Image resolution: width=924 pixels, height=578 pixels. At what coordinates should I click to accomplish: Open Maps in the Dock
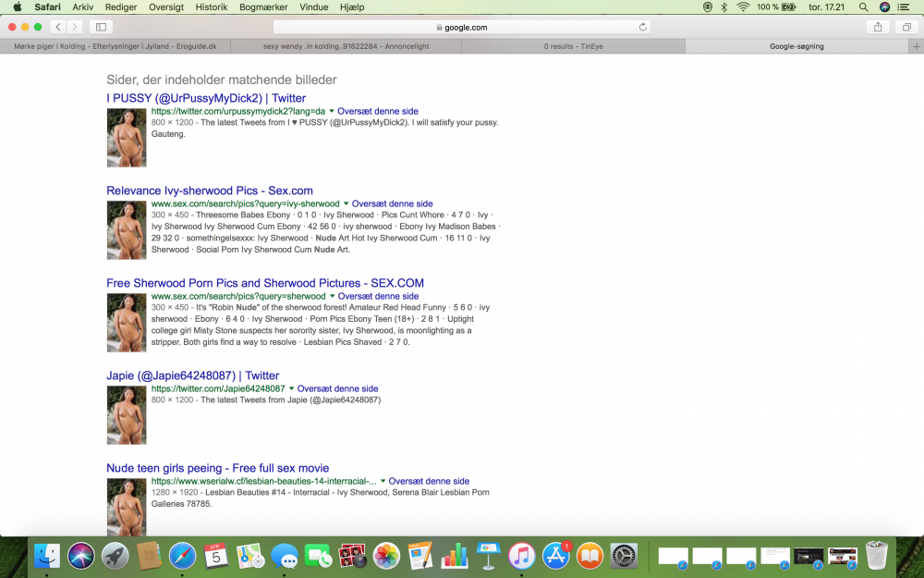pyautogui.click(x=250, y=556)
